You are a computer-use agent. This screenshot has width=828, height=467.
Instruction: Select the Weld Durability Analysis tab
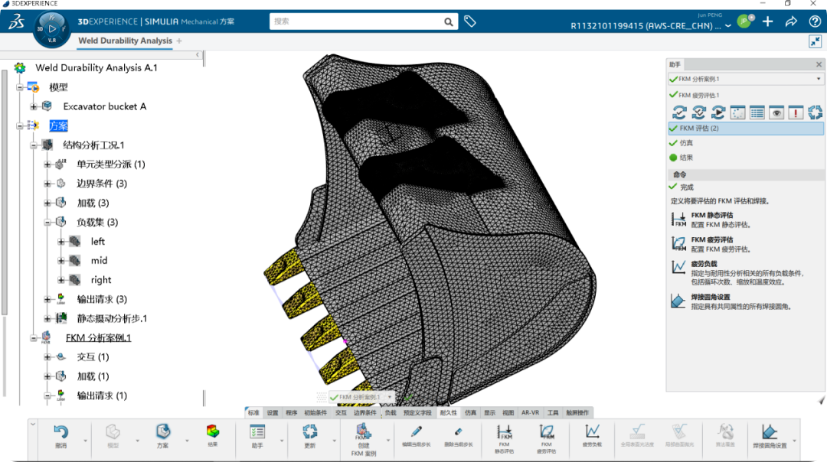pos(125,41)
